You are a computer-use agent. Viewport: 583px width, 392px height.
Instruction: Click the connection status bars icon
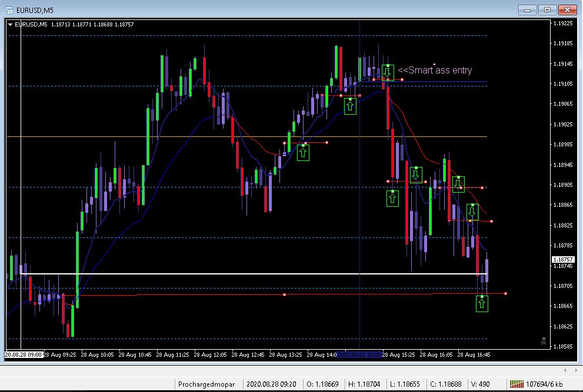[x=517, y=384]
